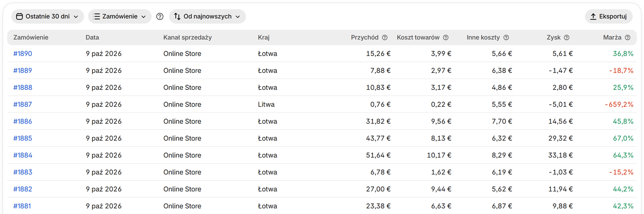Open order #1884 link
This screenshot has height=214, width=644.
coord(23,155)
